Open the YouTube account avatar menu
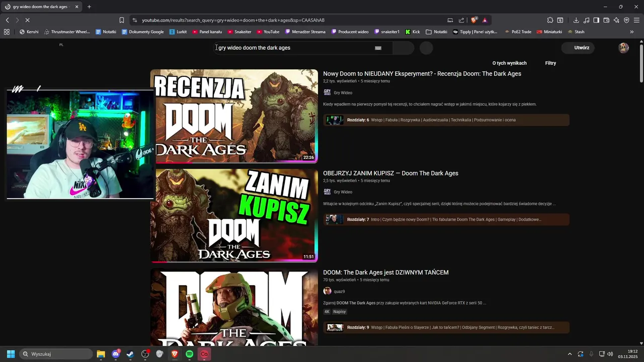This screenshot has height=362, width=644. click(x=623, y=48)
